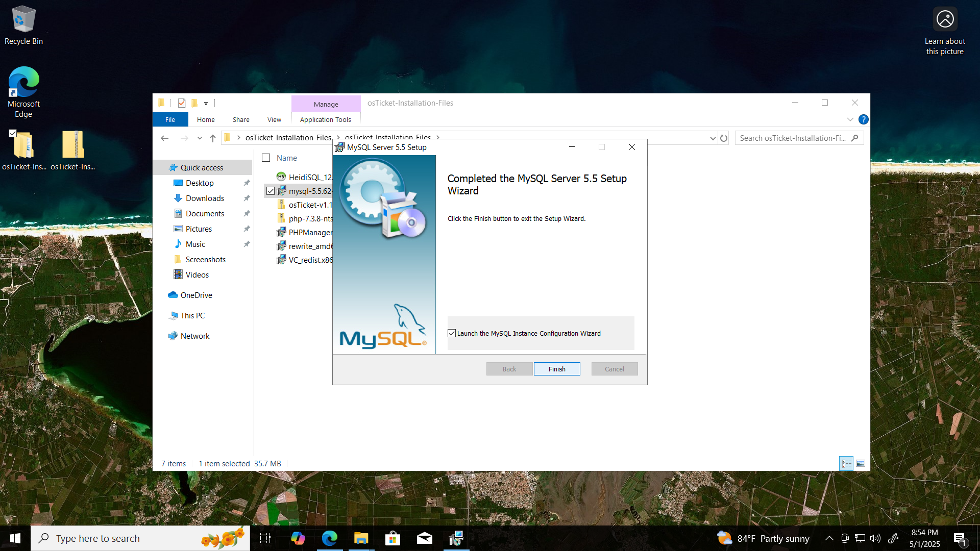The image size is (980, 551).
Task: Open recent locations dropdown arrow
Action: click(x=200, y=138)
